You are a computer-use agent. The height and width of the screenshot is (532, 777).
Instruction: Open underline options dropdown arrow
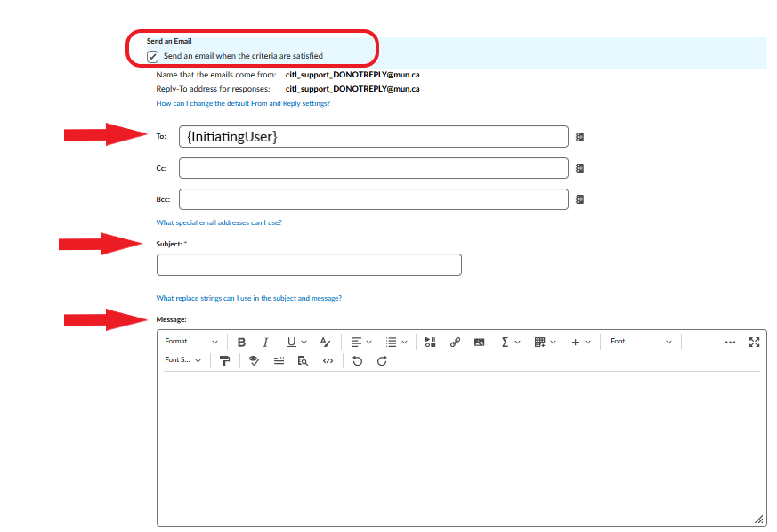[x=304, y=342]
